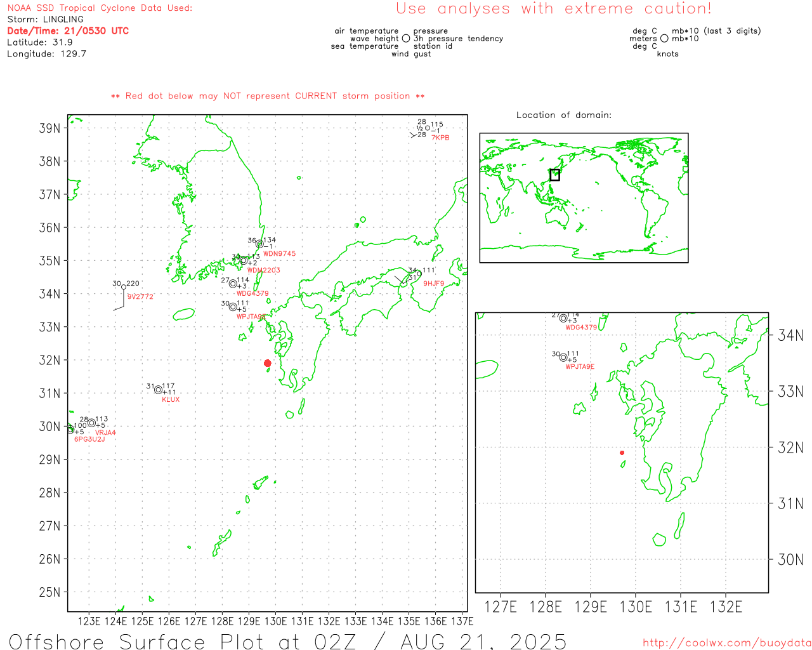812x650 pixels.
Task: Click 'NOAA SSD Tropical Cyclone Data Used:' header
Action: (x=100, y=8)
